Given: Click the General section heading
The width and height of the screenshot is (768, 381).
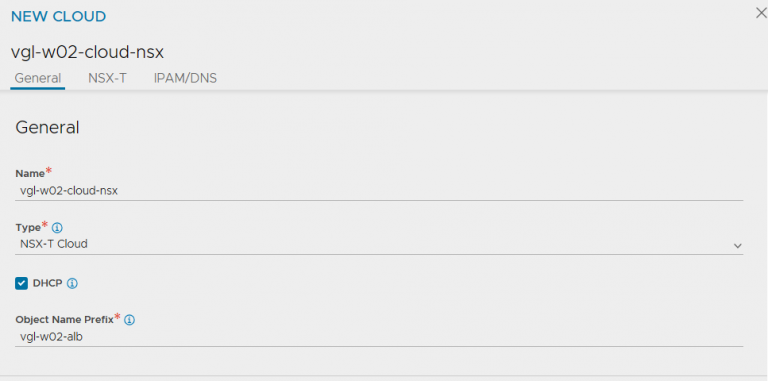Looking at the screenshot, I should (47, 127).
